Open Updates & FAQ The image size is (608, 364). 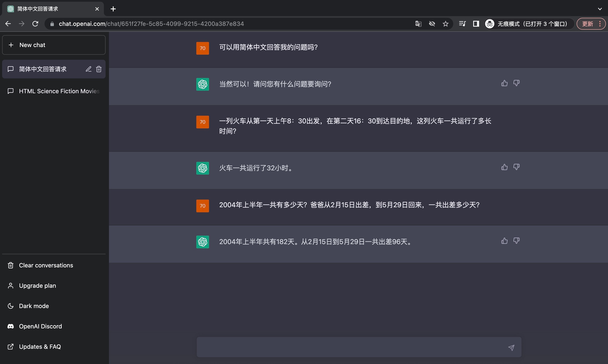[x=40, y=346]
